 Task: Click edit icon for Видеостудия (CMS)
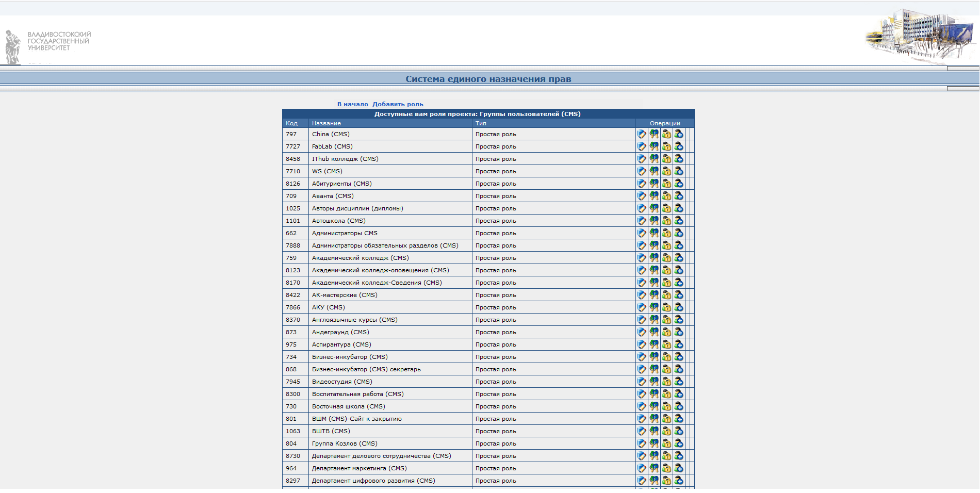click(x=641, y=382)
